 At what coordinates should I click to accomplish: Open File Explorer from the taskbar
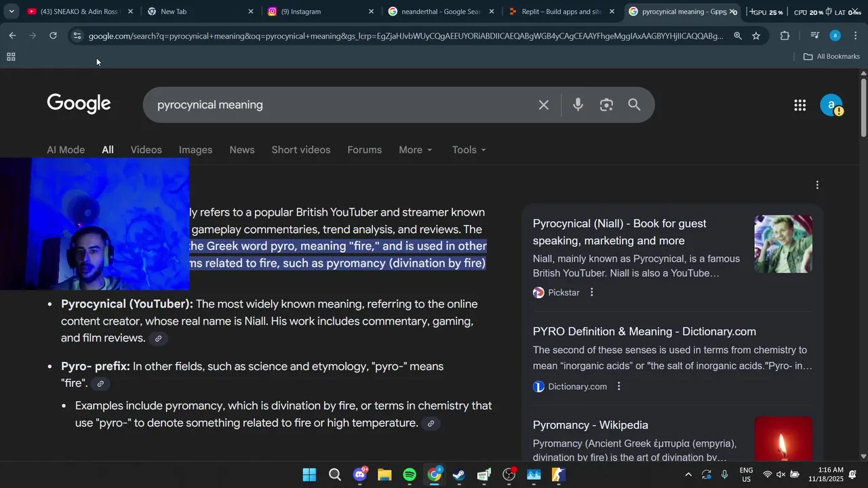click(384, 474)
